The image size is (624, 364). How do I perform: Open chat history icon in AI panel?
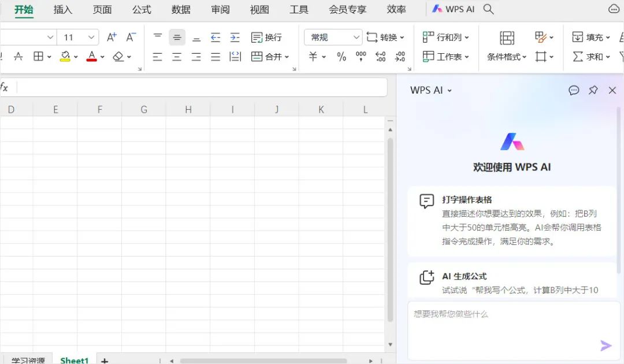(574, 90)
